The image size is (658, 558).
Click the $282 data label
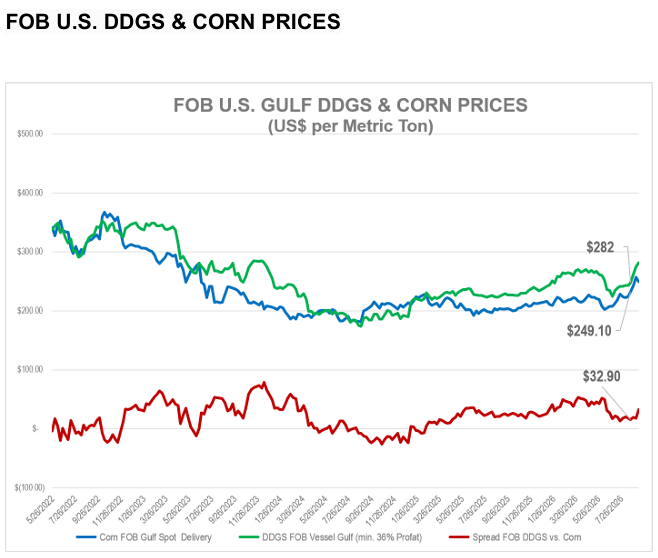600,247
